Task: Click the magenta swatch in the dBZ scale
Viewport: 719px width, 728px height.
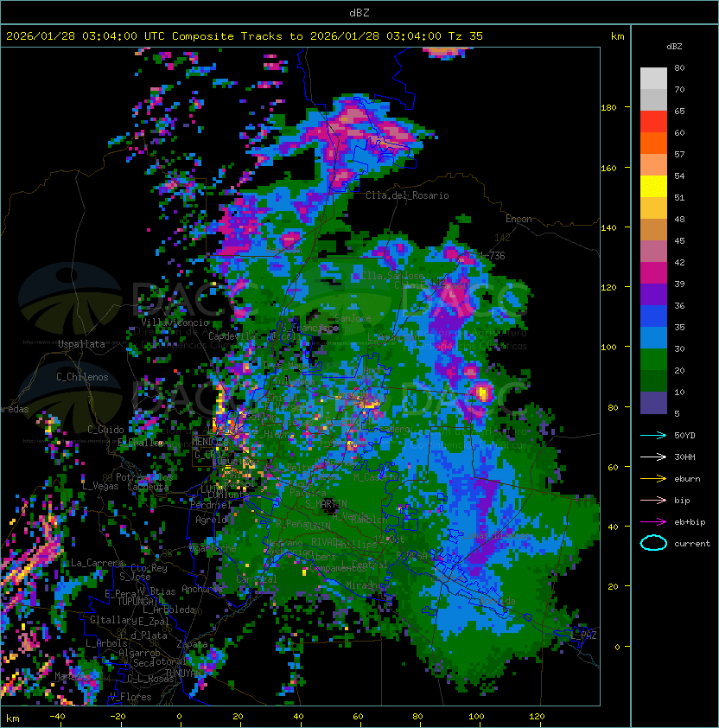Action: (x=653, y=273)
